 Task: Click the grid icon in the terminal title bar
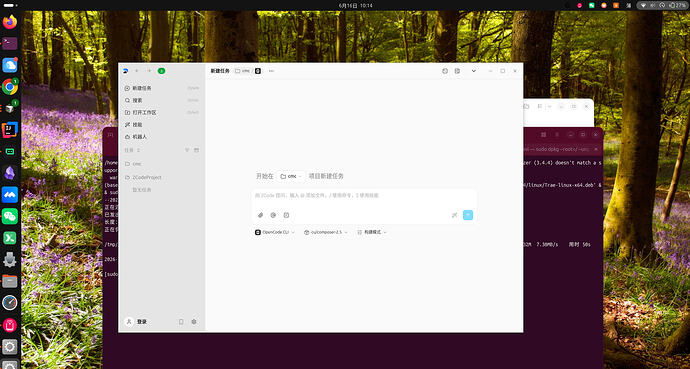point(543,135)
